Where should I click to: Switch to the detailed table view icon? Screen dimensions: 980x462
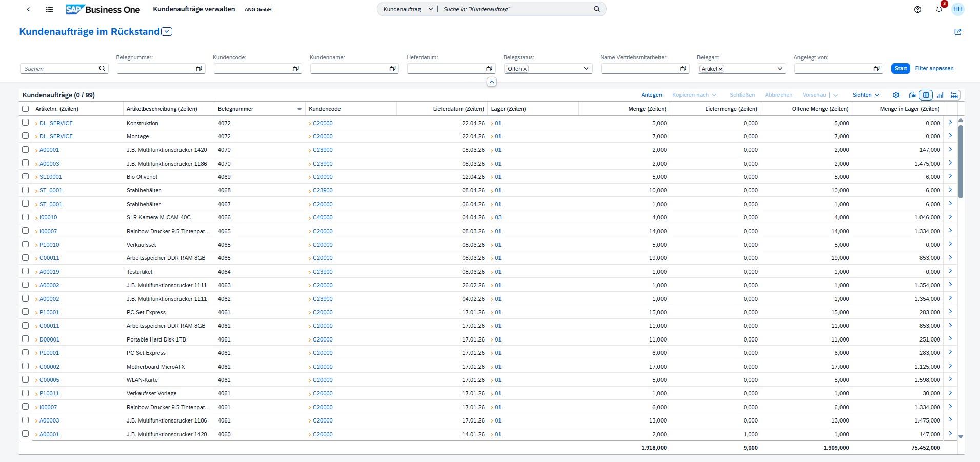pos(954,95)
